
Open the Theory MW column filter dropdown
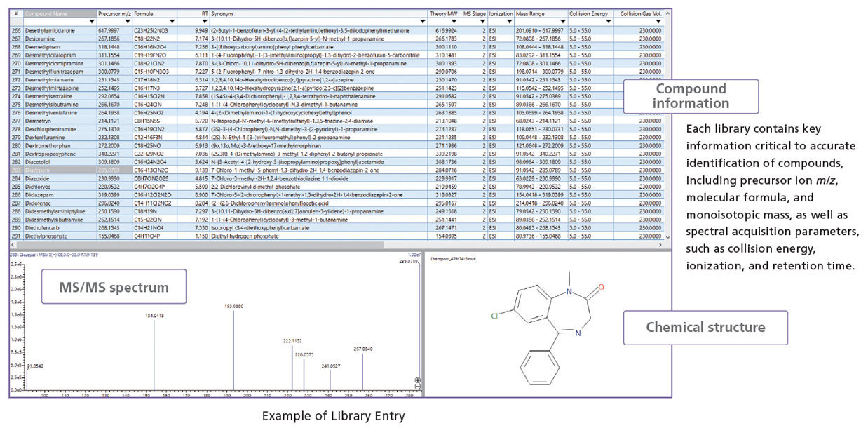click(455, 22)
